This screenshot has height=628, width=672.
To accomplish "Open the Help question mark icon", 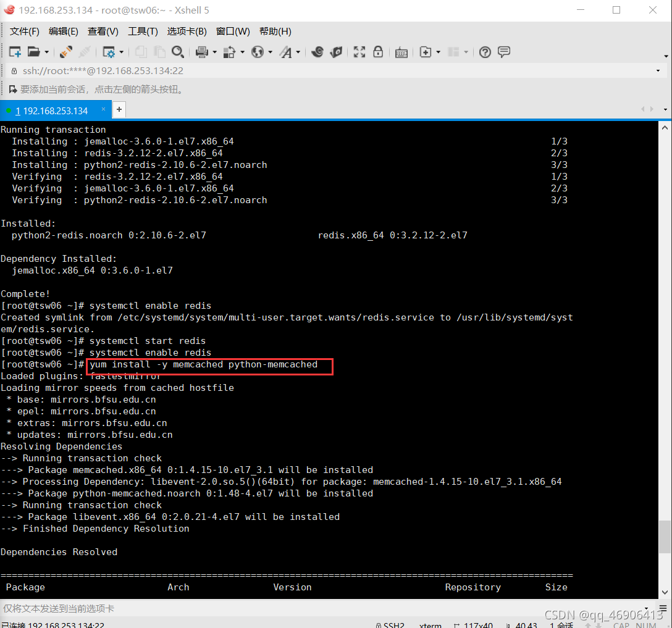I will [x=485, y=52].
